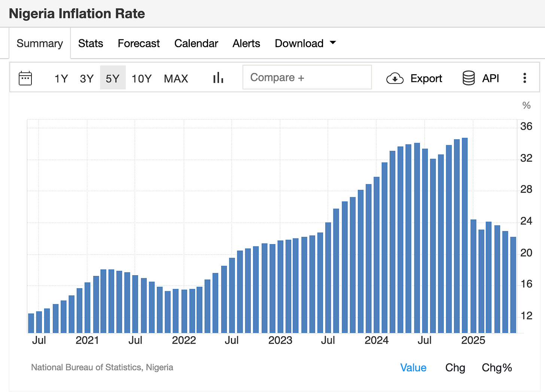Click the 2022 x-axis label
The width and height of the screenshot is (545, 392).
[x=184, y=340]
